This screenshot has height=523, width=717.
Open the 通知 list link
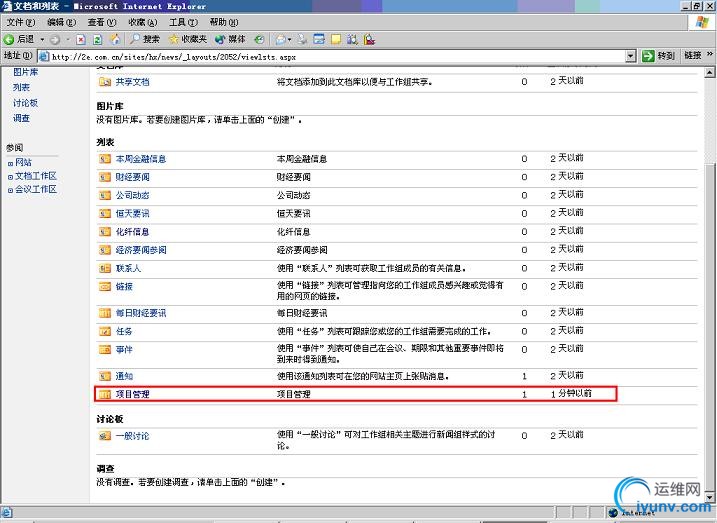pyautogui.click(x=124, y=376)
